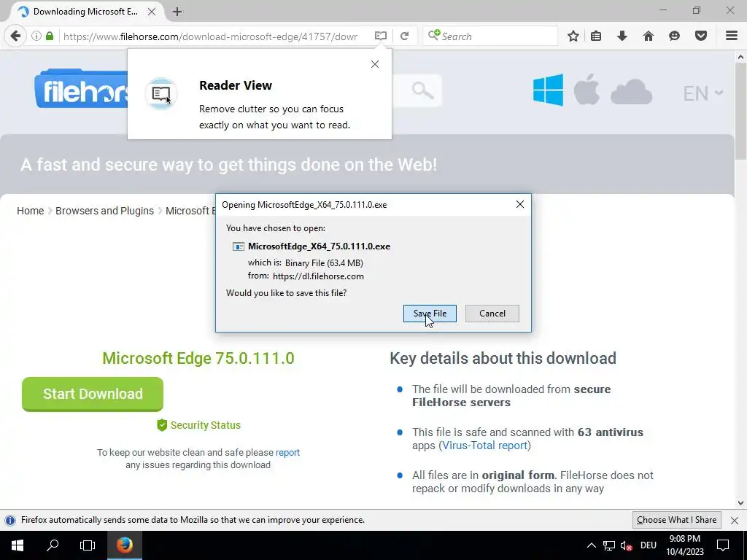The width and height of the screenshot is (747, 560).
Task: Toggle the Reader View icon in the address bar
Action: coord(381,36)
